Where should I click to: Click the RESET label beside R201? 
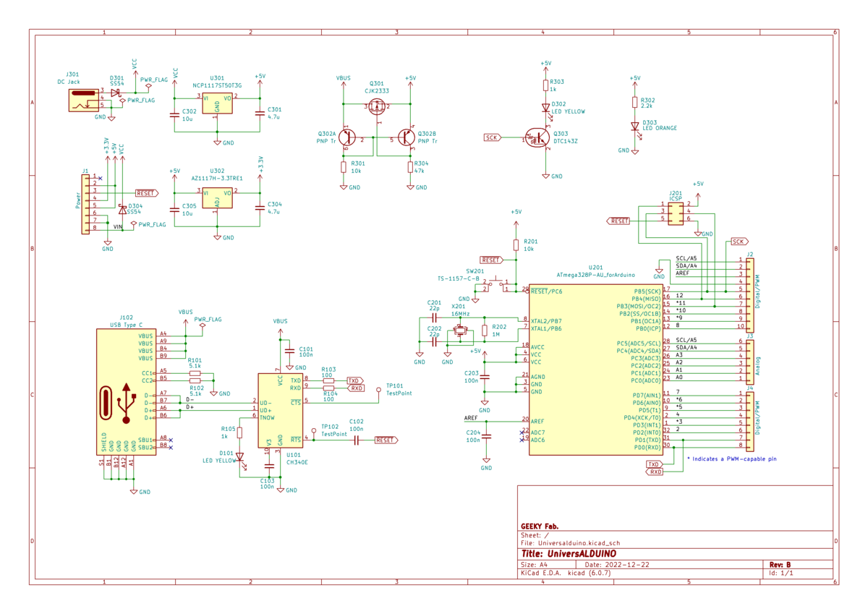(x=491, y=260)
